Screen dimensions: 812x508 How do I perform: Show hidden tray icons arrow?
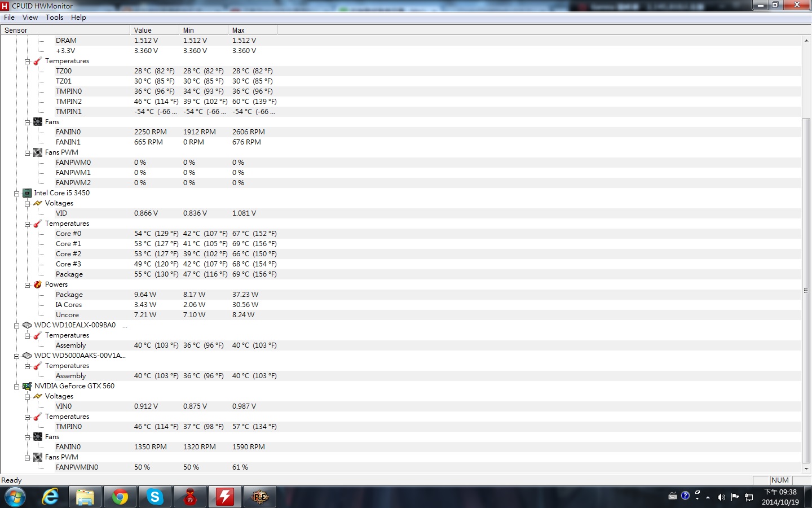point(708,497)
